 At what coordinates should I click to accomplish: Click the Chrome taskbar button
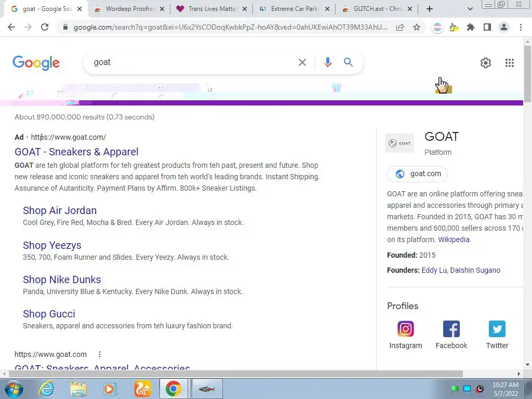[174, 389]
